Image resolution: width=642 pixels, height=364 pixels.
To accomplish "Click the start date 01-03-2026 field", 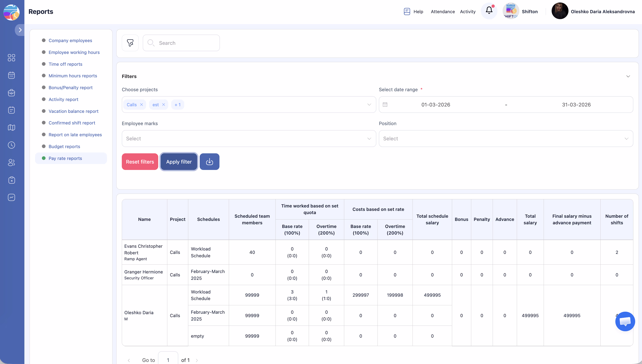I will (436, 104).
